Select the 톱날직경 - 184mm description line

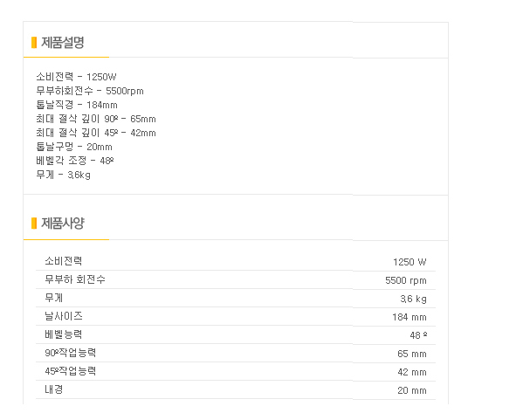pyautogui.click(x=77, y=105)
